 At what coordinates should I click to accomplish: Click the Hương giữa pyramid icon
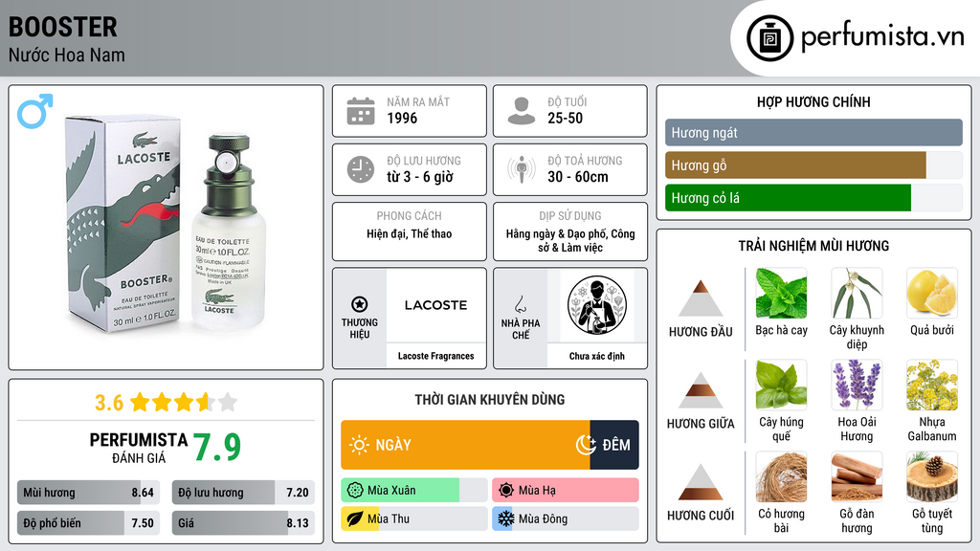(701, 390)
